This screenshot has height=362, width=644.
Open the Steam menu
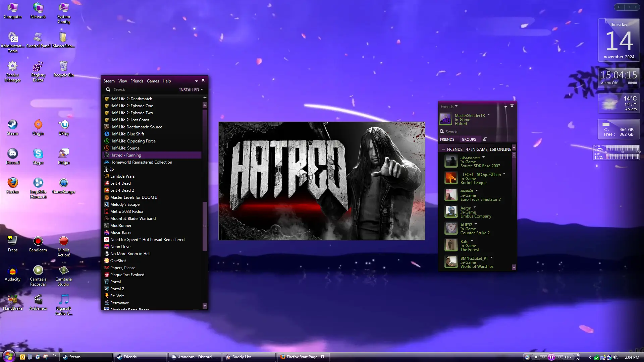pos(109,81)
